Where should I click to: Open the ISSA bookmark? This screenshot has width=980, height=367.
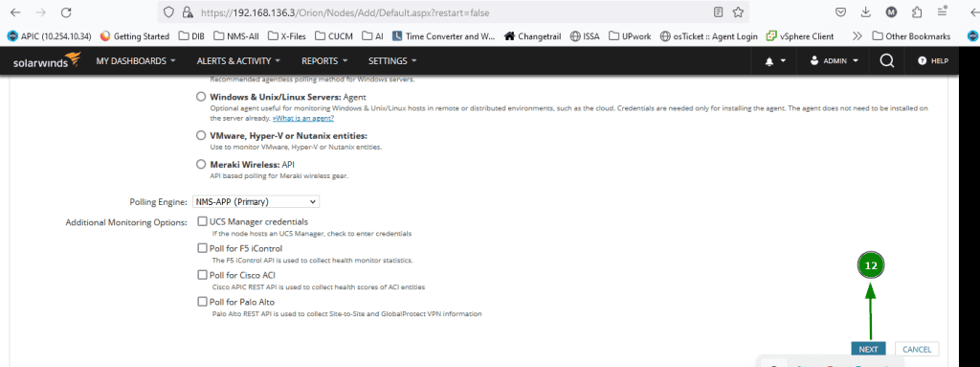coord(585,36)
